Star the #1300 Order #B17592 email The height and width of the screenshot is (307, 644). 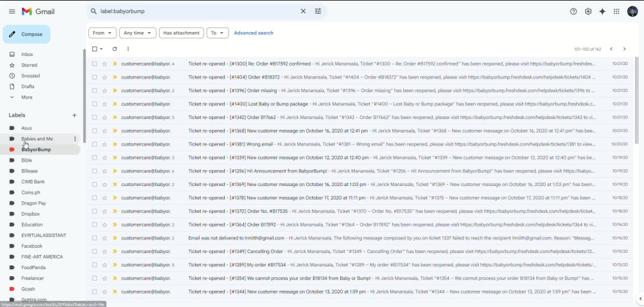pyautogui.click(x=105, y=64)
